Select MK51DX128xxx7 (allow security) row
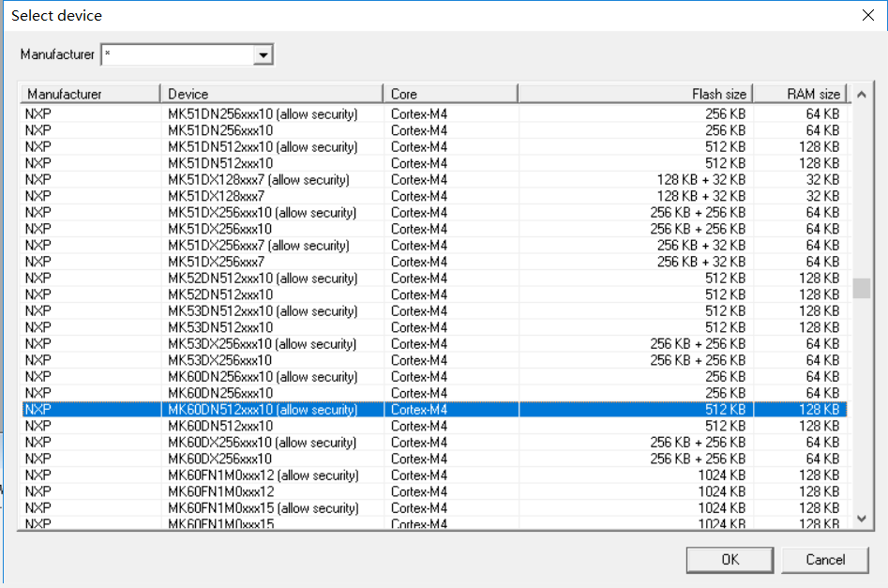Viewport: 888px width, 588px height. (x=434, y=179)
